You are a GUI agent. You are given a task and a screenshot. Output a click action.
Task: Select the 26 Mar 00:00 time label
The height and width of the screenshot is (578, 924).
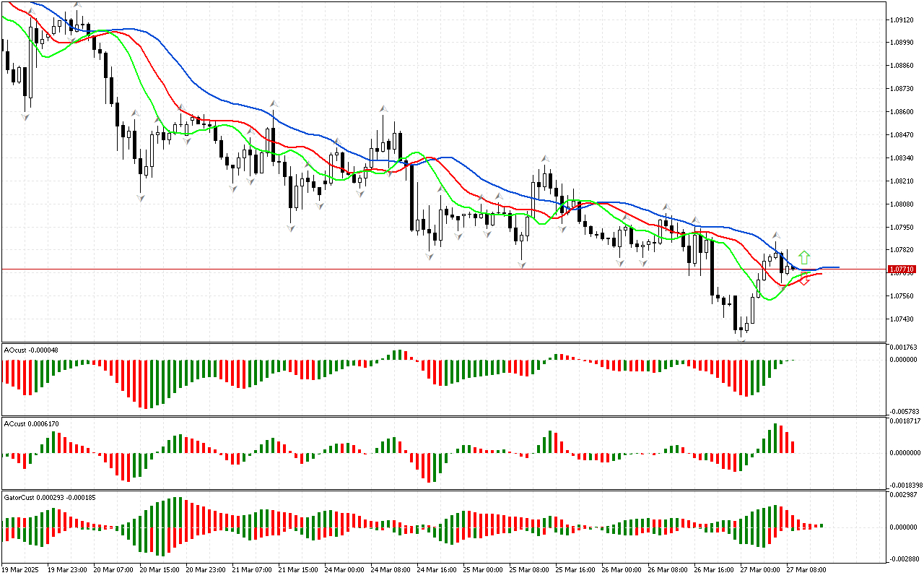[622, 569]
